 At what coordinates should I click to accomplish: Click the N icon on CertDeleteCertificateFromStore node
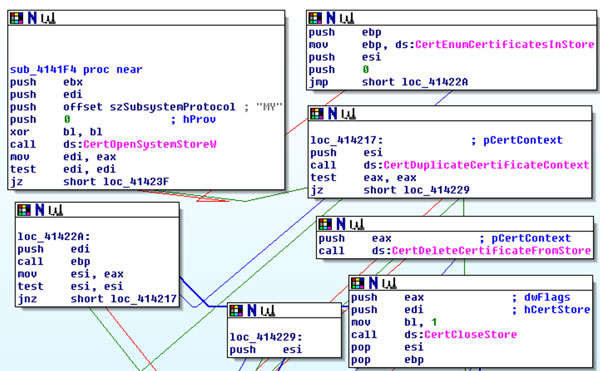pos(341,224)
